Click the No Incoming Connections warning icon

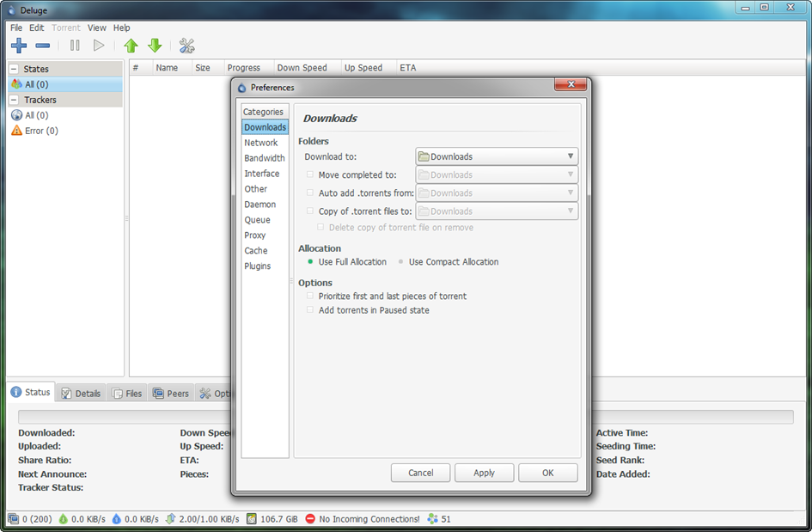point(310,518)
